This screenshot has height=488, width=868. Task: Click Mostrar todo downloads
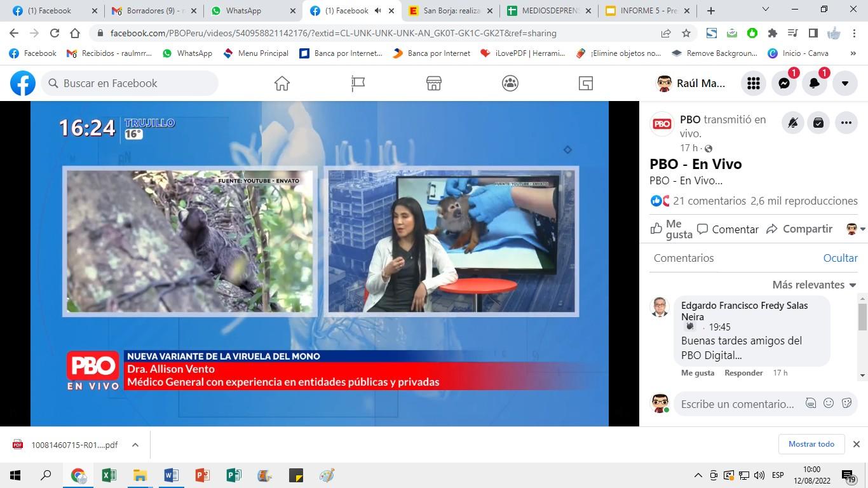coord(811,444)
